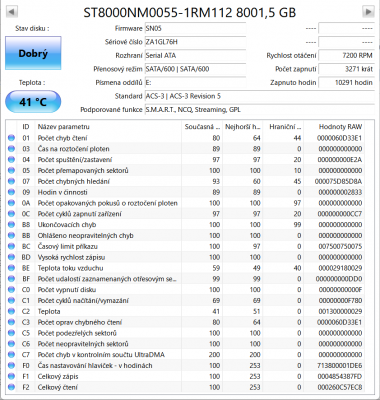Click the status dot for row 01
380x400 pixels.
coord(11,138)
